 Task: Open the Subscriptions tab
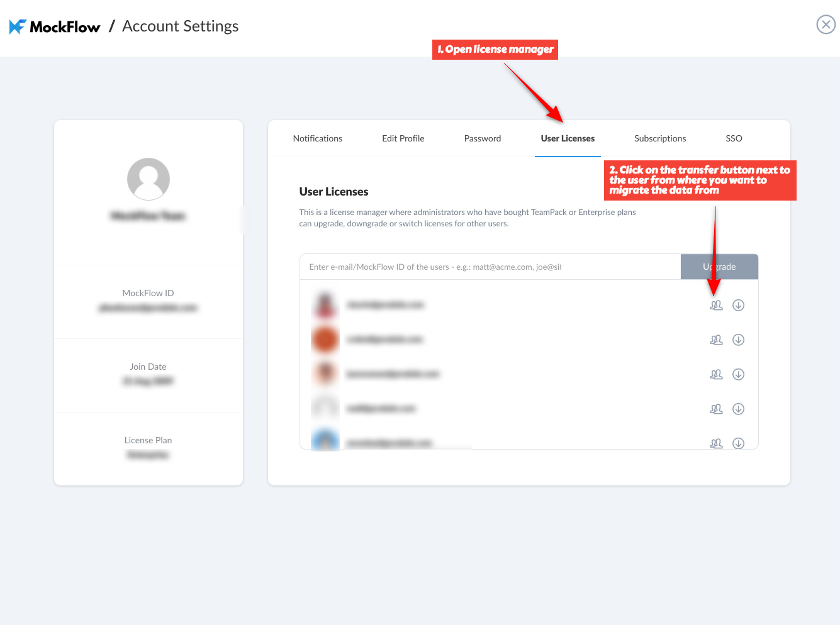(x=660, y=138)
